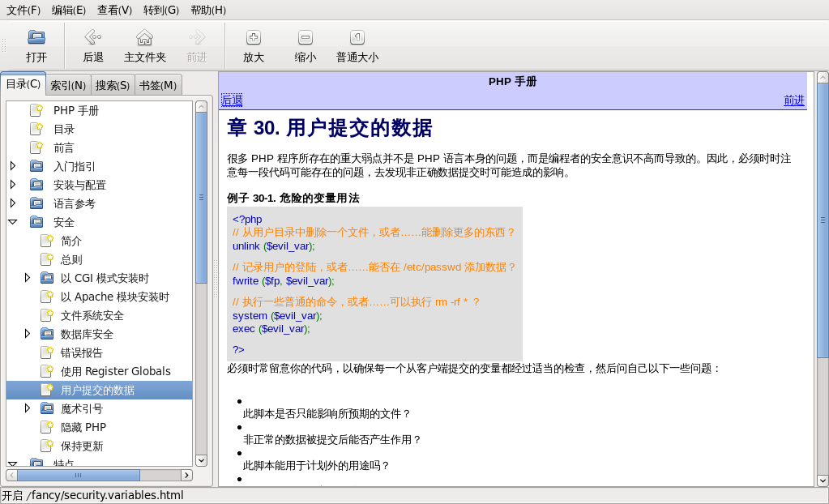
Task: Click the code line system ($evil_var);
Action: pos(277,316)
